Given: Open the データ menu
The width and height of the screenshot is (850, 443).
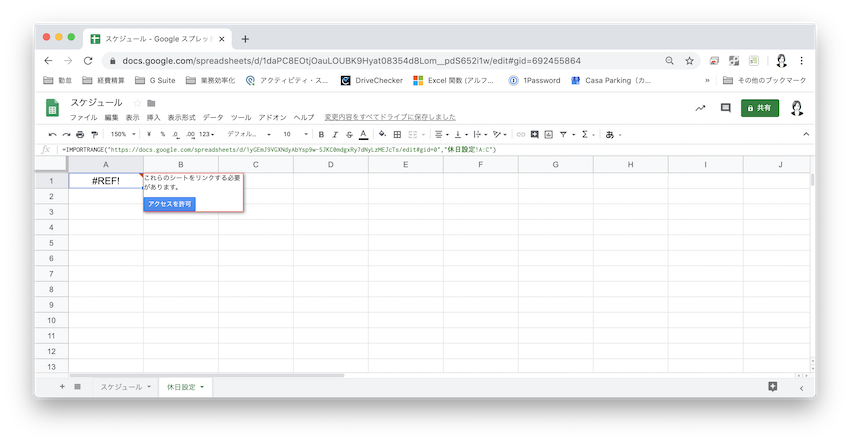Looking at the screenshot, I should [213, 117].
